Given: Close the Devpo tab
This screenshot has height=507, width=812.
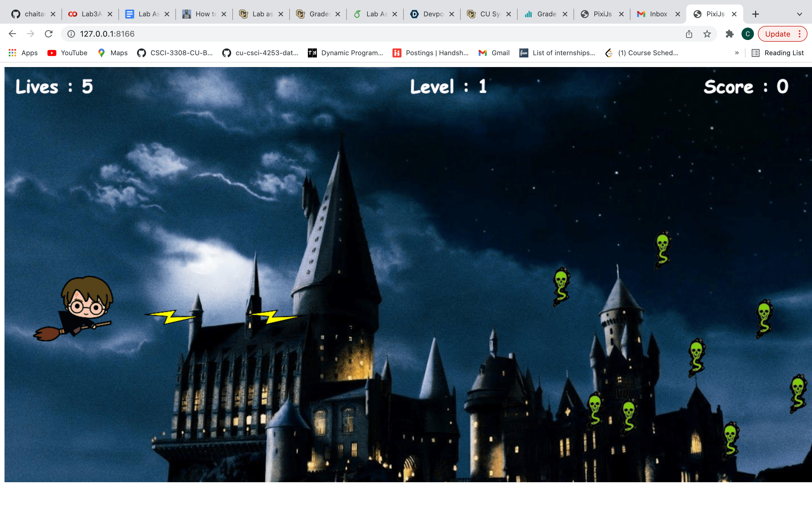Looking at the screenshot, I should coord(452,14).
